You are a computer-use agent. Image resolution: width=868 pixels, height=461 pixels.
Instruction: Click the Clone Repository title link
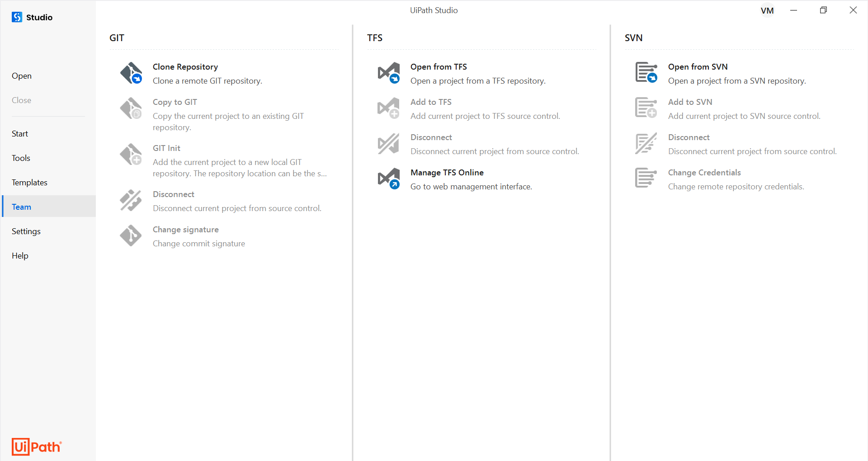185,67
